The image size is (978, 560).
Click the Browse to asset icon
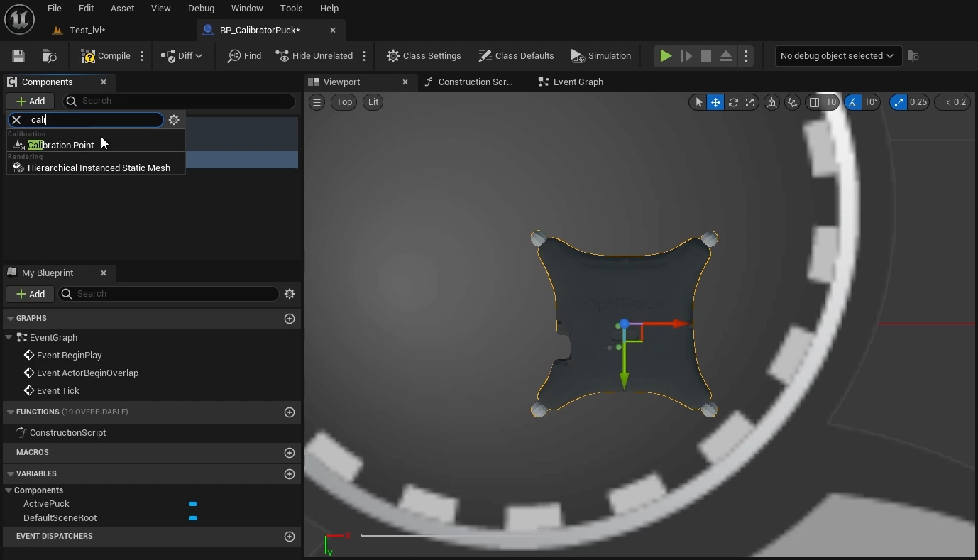(49, 56)
